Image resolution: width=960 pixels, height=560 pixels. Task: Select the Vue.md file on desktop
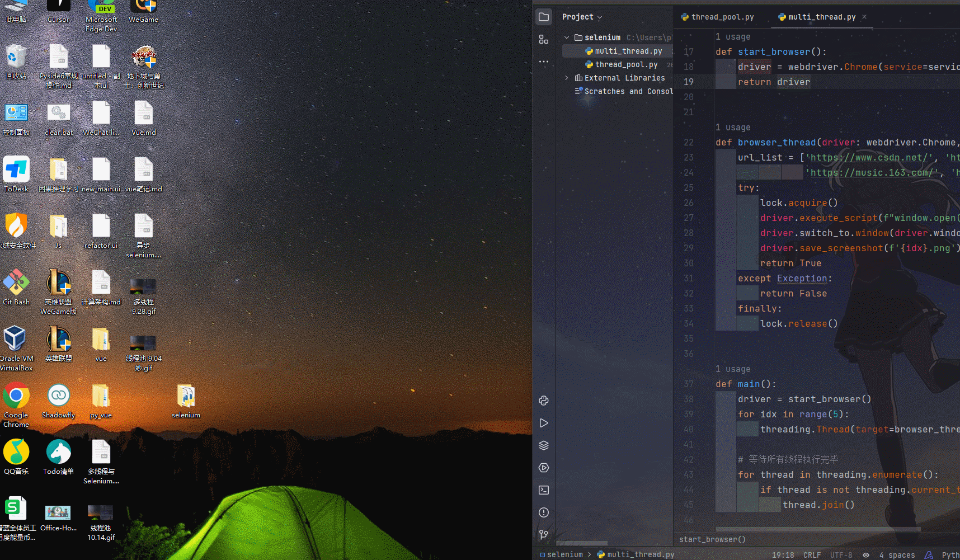pyautogui.click(x=144, y=119)
